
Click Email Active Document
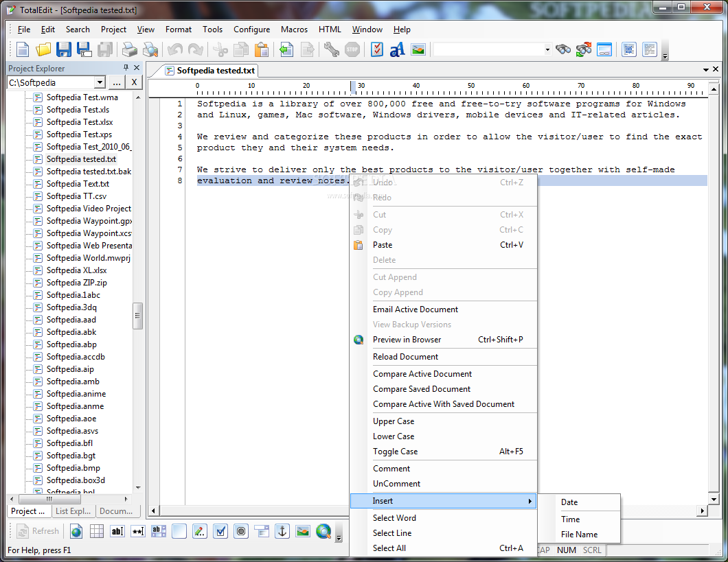[444, 309]
